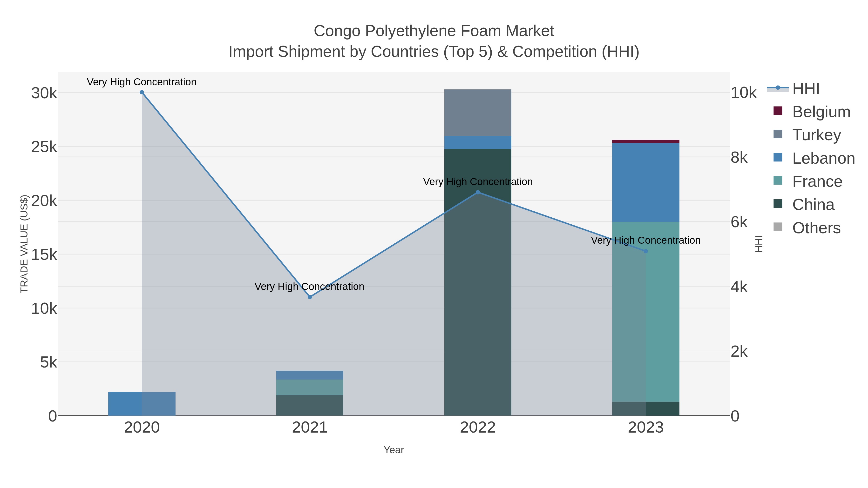Click the 2022 Turkey bar segment

click(x=478, y=113)
